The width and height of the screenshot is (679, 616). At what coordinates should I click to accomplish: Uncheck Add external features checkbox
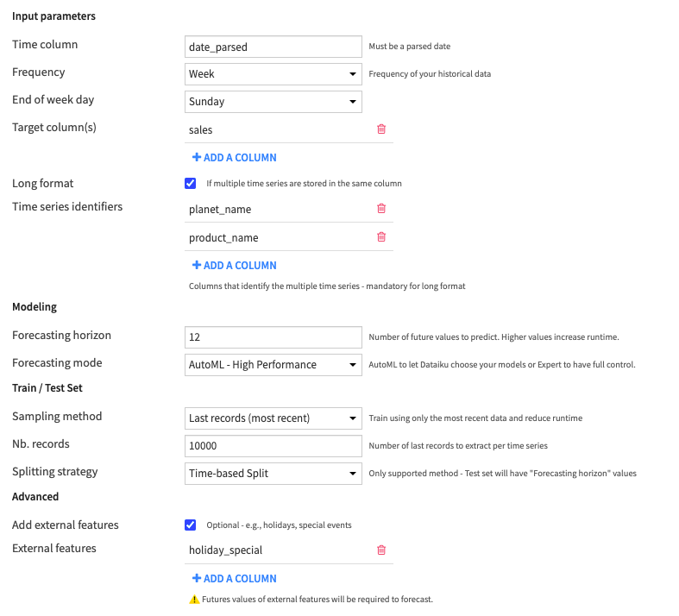click(191, 525)
